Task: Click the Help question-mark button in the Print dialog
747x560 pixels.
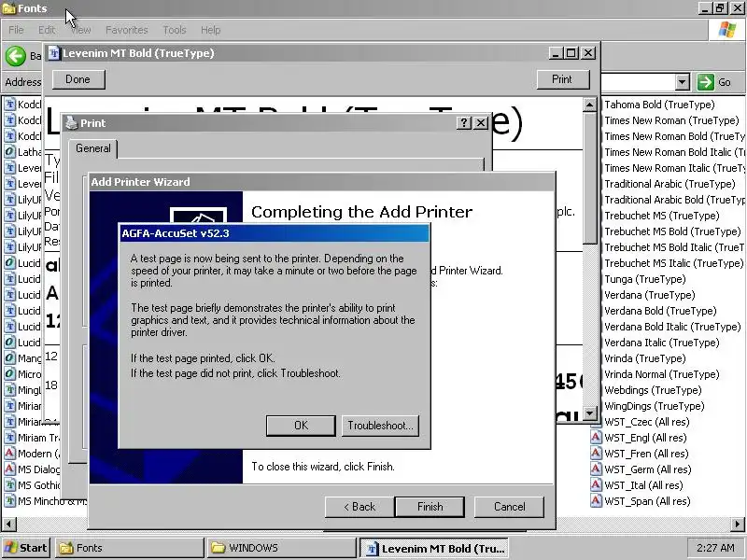Action: tap(463, 123)
